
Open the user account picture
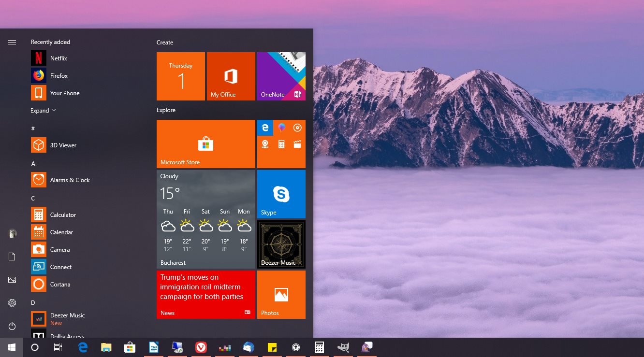(12, 233)
